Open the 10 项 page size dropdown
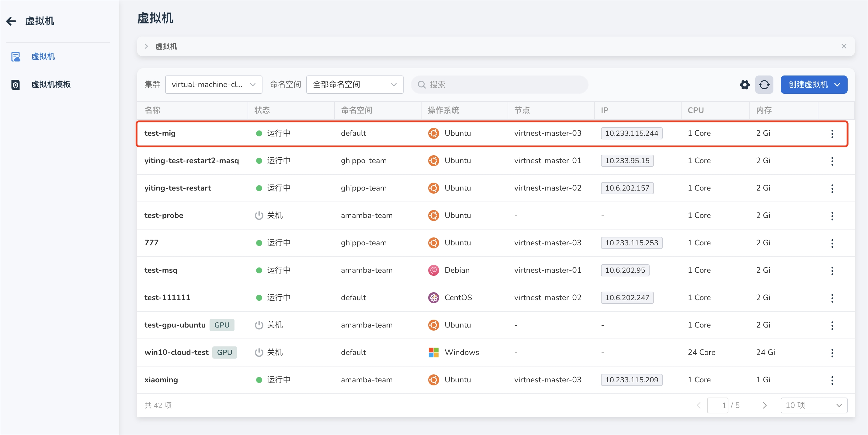 (x=814, y=405)
